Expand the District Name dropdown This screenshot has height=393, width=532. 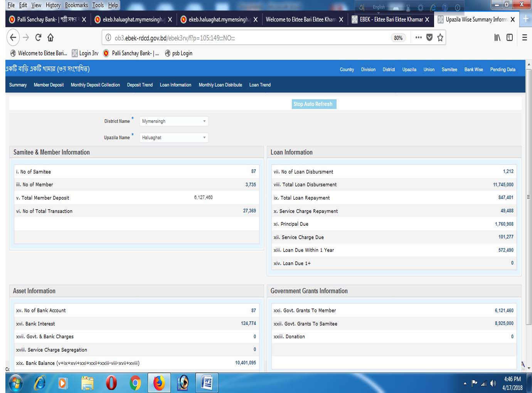click(x=174, y=121)
